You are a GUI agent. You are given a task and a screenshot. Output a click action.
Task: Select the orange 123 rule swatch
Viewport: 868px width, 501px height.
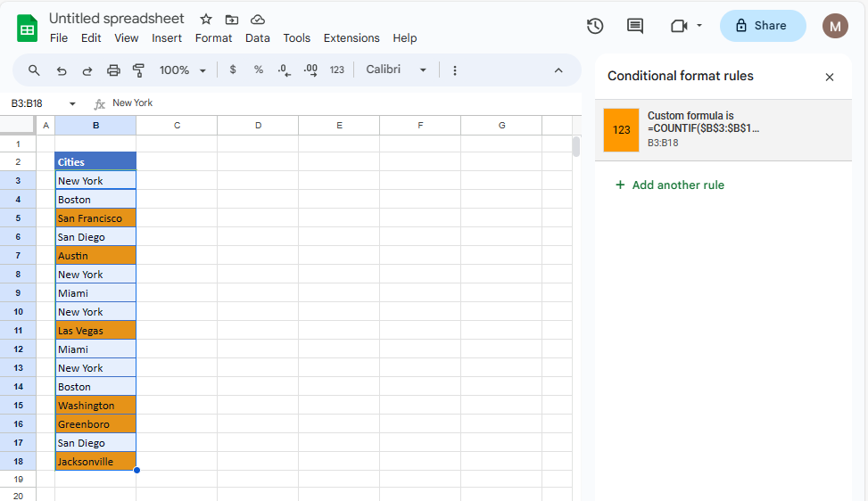621,130
